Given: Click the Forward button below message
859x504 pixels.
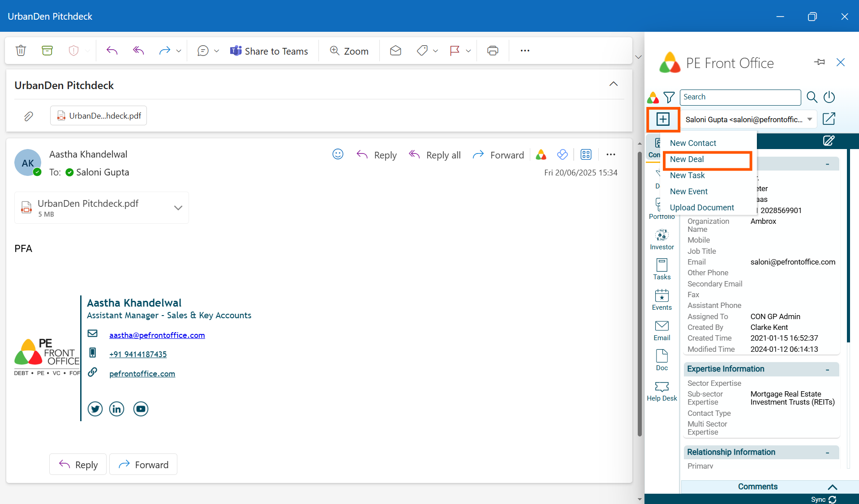Looking at the screenshot, I should coord(143,465).
